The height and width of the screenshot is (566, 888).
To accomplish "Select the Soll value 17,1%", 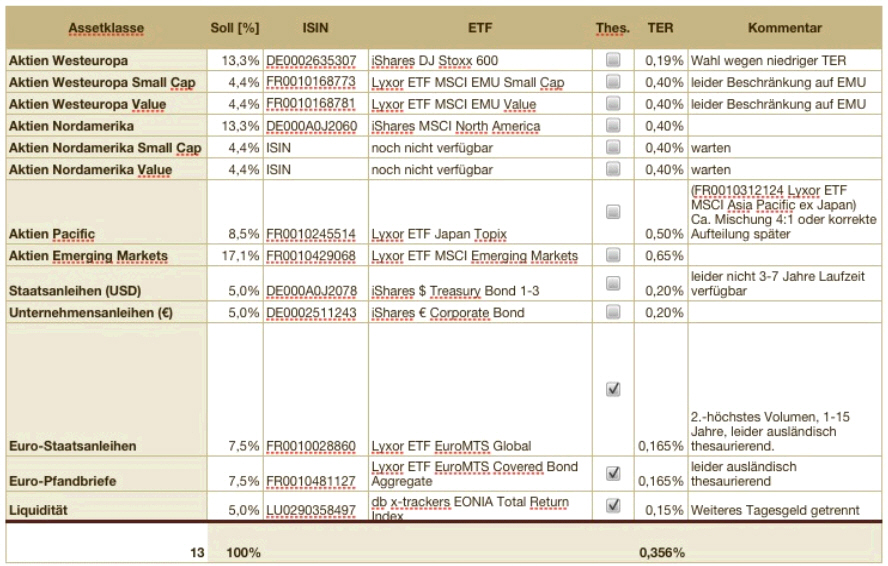I will coord(240,256).
